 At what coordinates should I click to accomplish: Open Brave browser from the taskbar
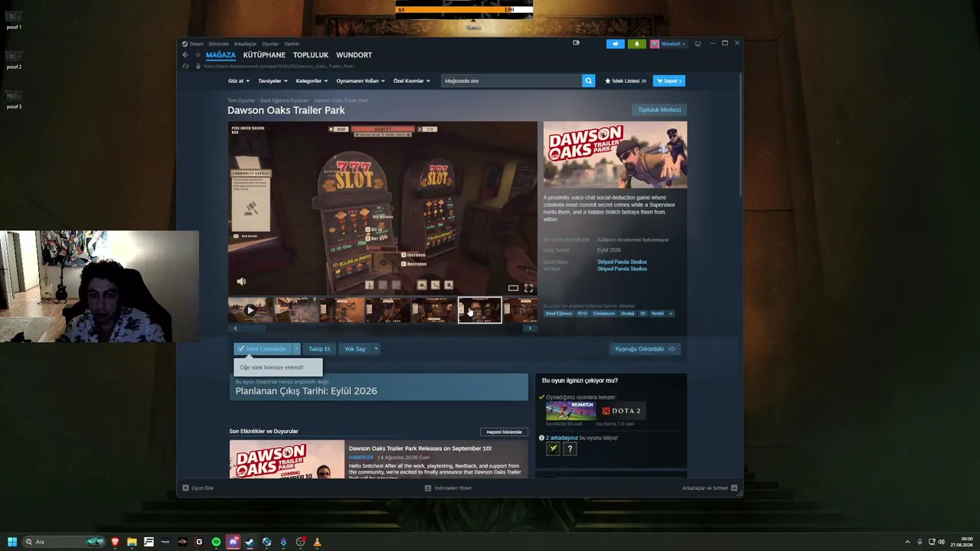click(x=115, y=542)
